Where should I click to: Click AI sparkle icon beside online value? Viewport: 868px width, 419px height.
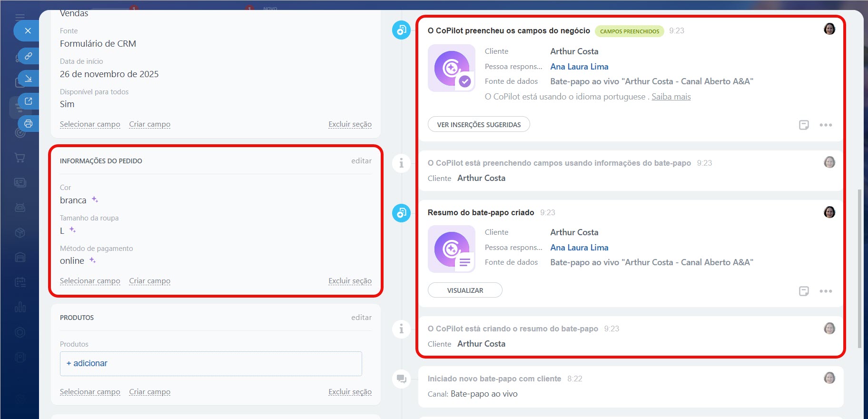click(x=93, y=260)
